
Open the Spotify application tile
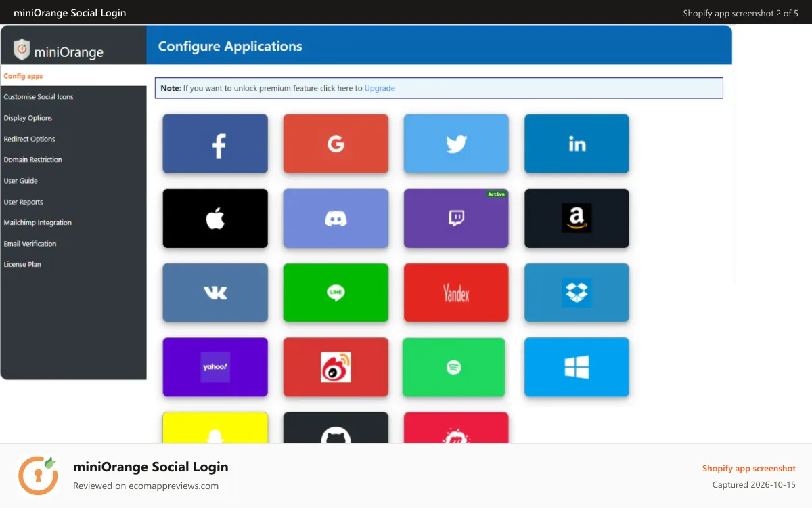coord(454,367)
